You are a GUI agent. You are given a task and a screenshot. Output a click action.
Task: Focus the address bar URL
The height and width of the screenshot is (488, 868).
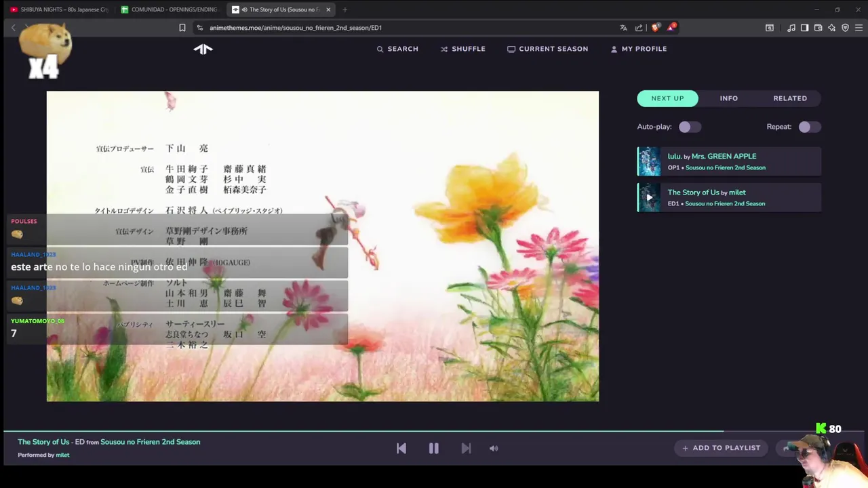(x=296, y=28)
